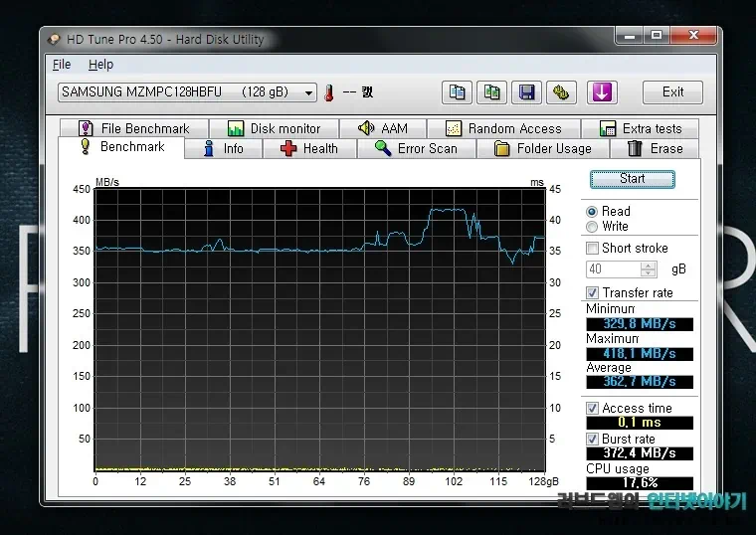Click the save screenshot floppy disk icon
756x535 pixels.
point(526,92)
